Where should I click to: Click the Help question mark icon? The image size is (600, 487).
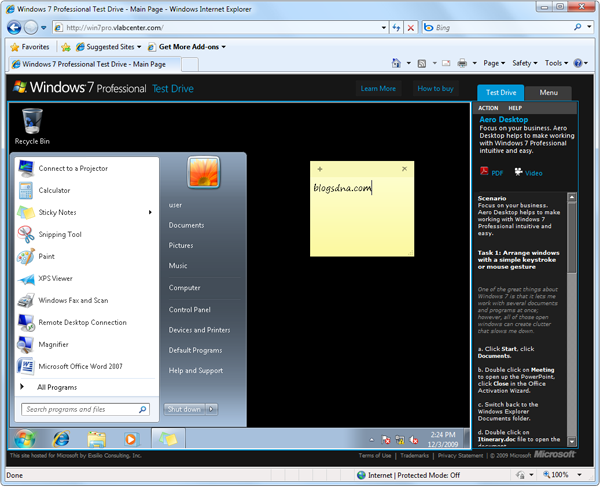coord(578,63)
